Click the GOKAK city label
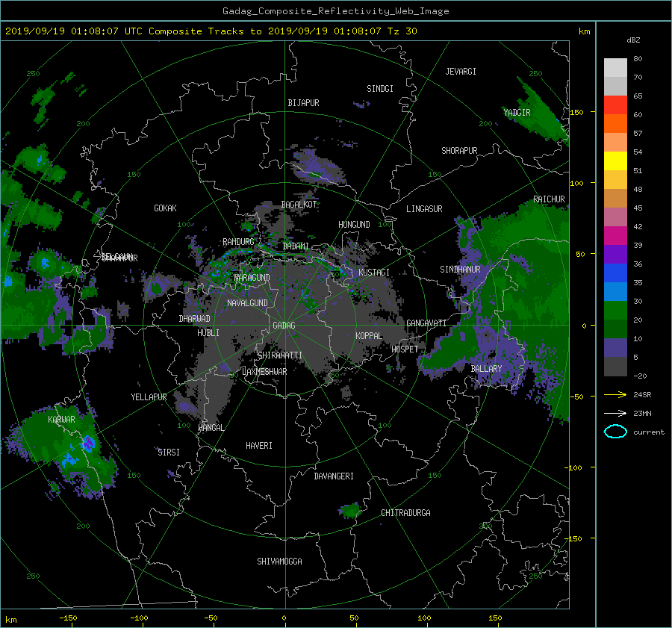The height and width of the screenshot is (628, 672). coord(165,208)
